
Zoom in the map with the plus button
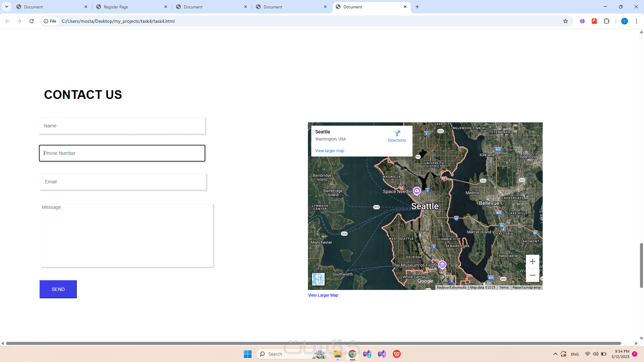[532, 261]
